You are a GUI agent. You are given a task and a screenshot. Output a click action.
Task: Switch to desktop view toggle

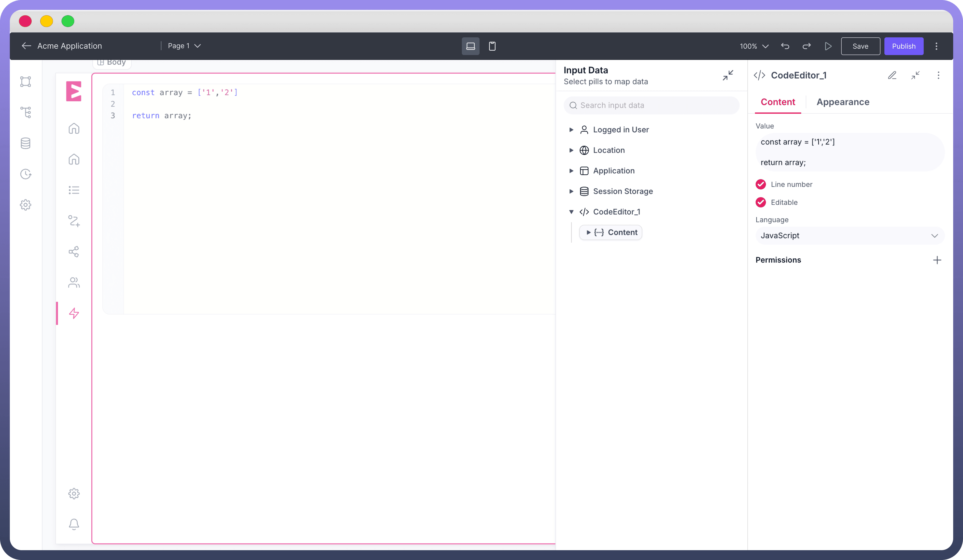point(470,46)
